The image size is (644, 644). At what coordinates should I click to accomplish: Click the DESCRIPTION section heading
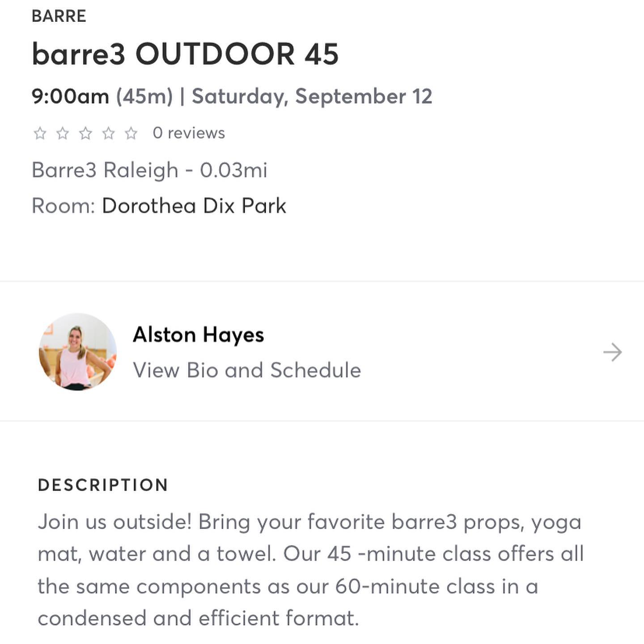tap(103, 485)
